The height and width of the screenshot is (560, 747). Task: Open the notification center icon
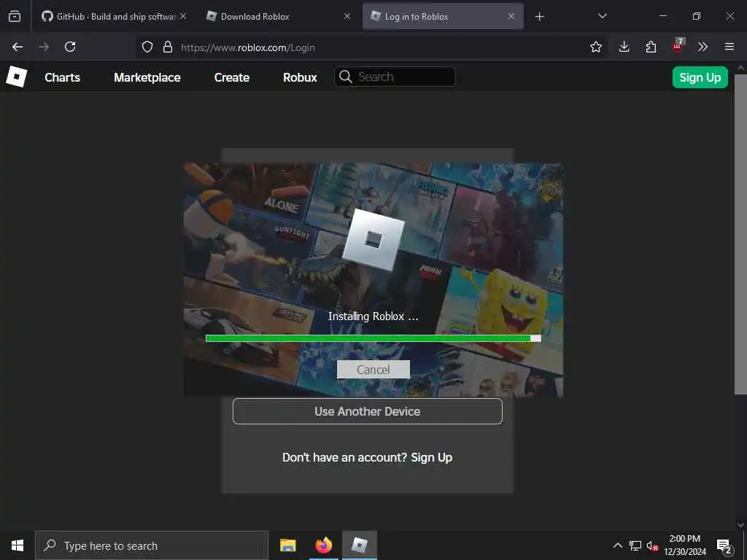click(724, 546)
